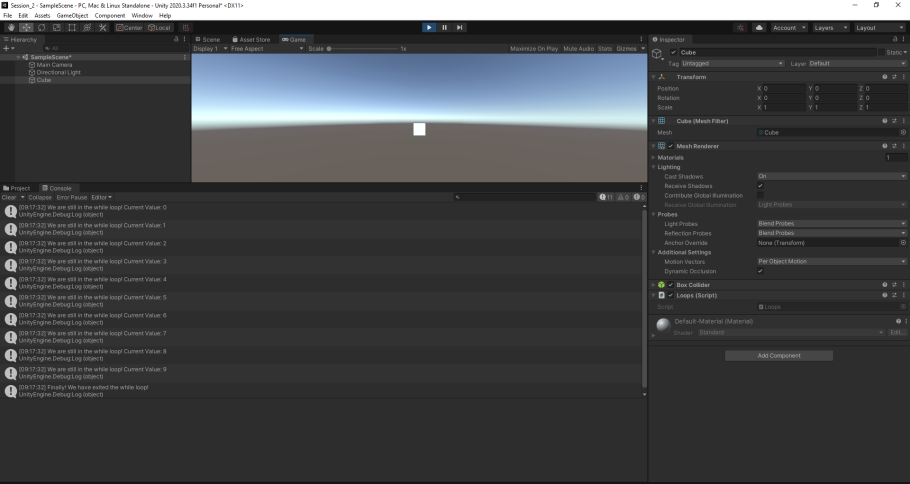Toggle Mute Audio in Game view
The width and height of the screenshot is (910, 484).
point(579,49)
